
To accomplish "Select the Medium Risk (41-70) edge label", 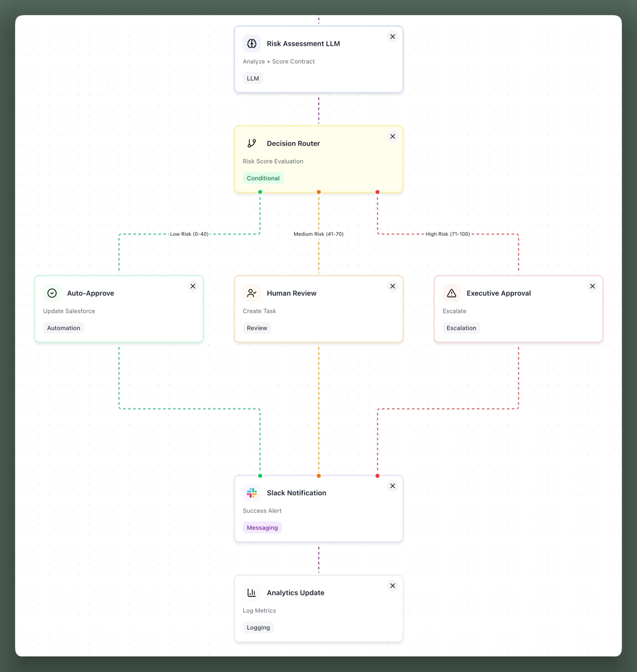I will (318, 234).
